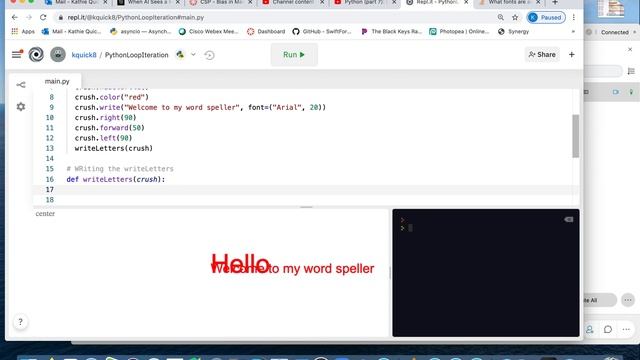Open the GitHub SwiftFor bookmark

[322, 31]
